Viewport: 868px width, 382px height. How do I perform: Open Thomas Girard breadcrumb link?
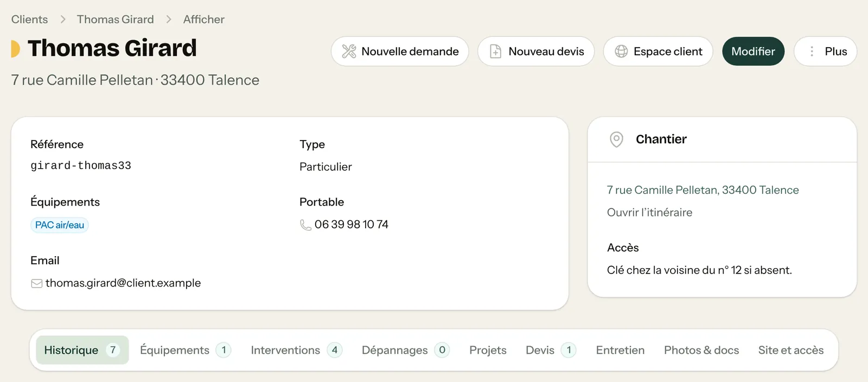[115, 20]
